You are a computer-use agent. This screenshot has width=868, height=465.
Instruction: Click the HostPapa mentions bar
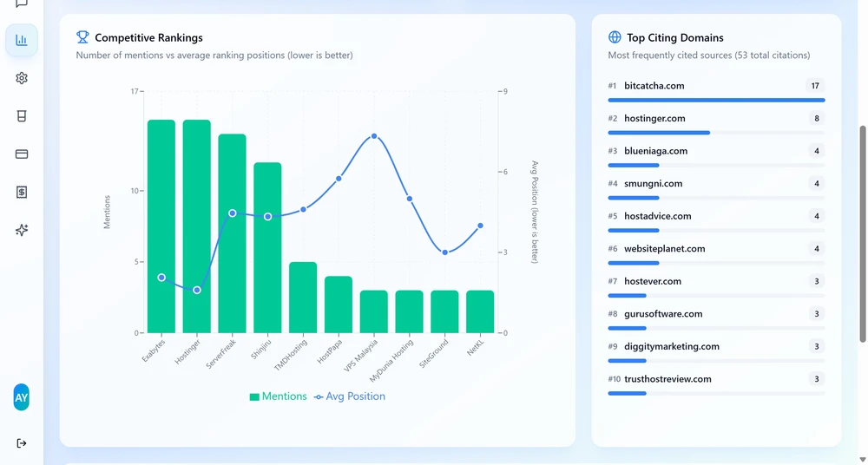click(x=339, y=305)
